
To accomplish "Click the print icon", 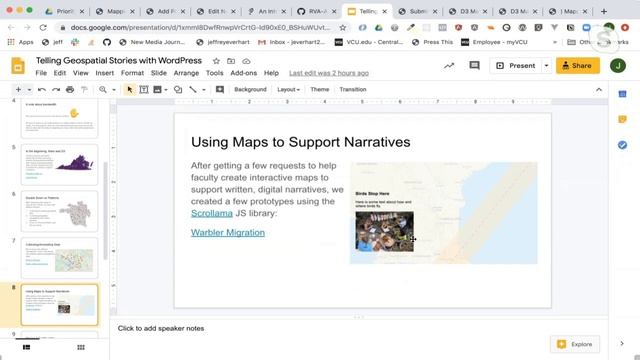I will [x=70, y=89].
